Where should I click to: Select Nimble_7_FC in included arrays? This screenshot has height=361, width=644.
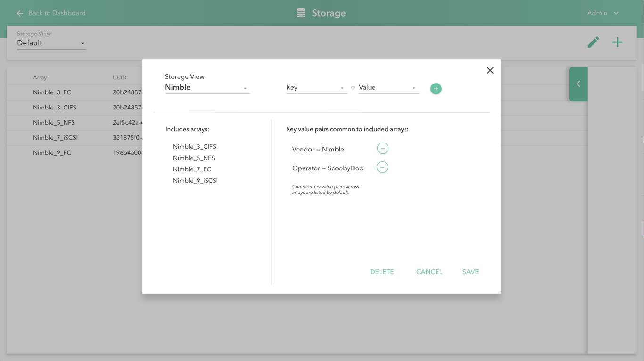click(x=192, y=169)
